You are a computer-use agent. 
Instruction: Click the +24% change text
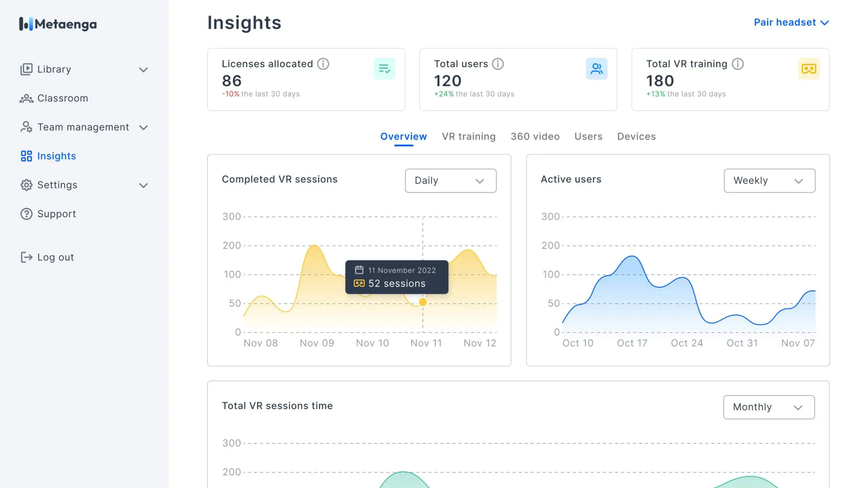tap(444, 94)
